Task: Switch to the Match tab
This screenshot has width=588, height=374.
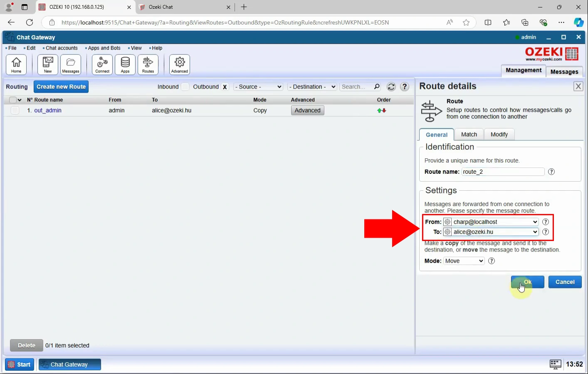Action: (469, 134)
